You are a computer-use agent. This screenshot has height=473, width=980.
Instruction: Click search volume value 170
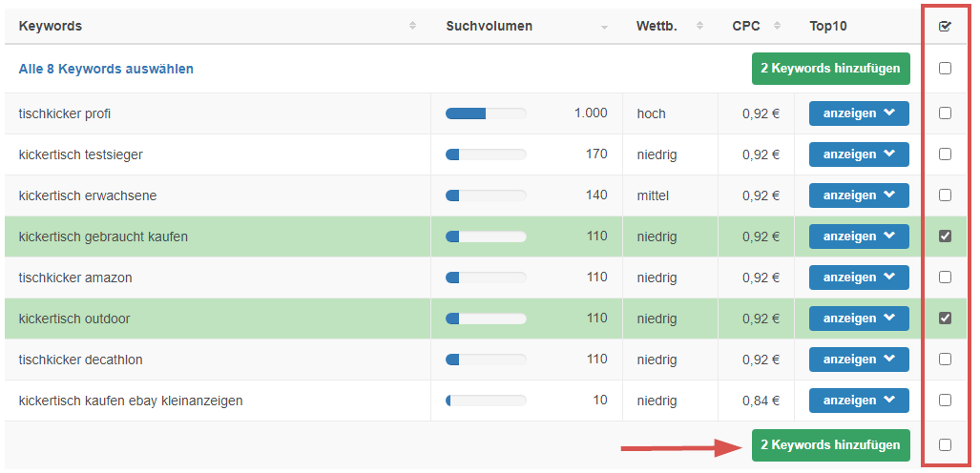coord(597,154)
